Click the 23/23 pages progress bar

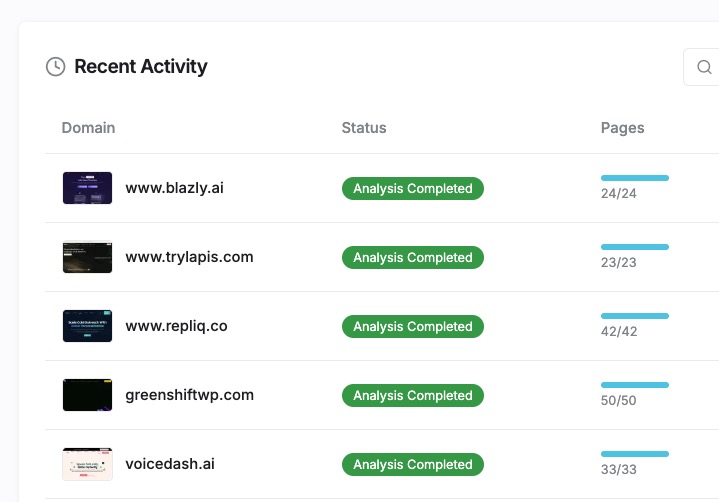[634, 247]
